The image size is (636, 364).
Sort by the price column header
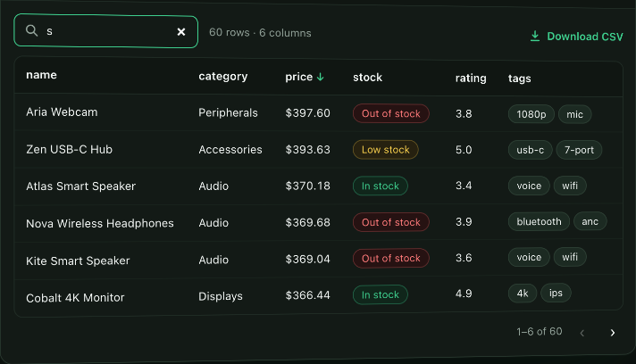coord(299,77)
